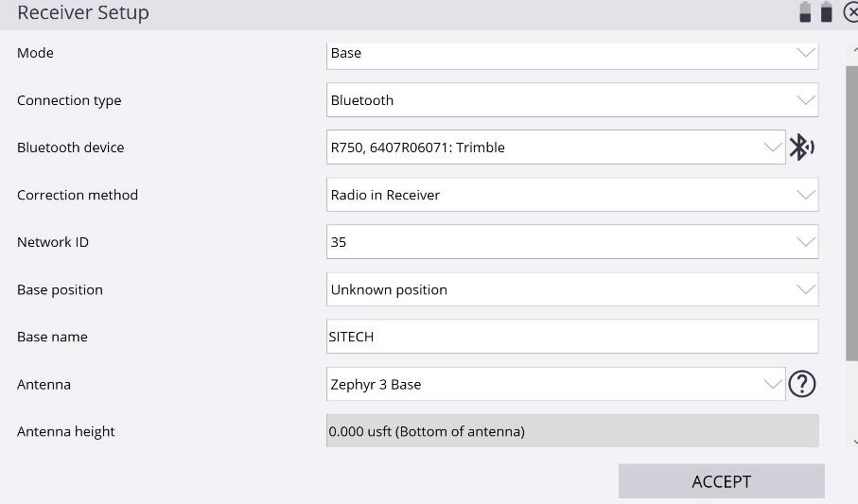This screenshot has width=858, height=504.
Task: Click the Receiver Setup title
Action: tap(83, 13)
